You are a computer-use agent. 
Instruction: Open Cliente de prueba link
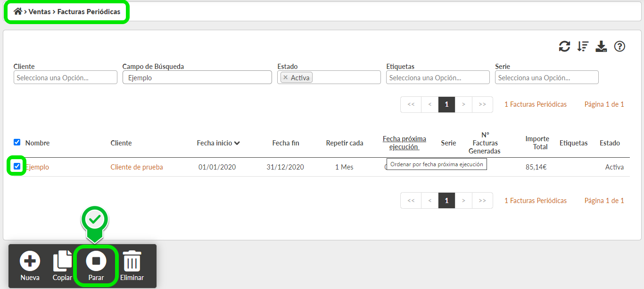click(x=137, y=167)
